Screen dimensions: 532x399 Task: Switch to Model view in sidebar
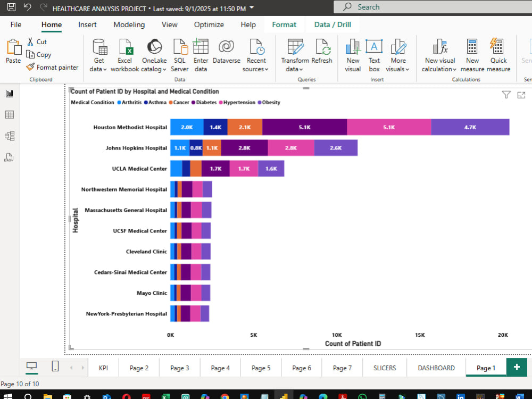point(10,136)
